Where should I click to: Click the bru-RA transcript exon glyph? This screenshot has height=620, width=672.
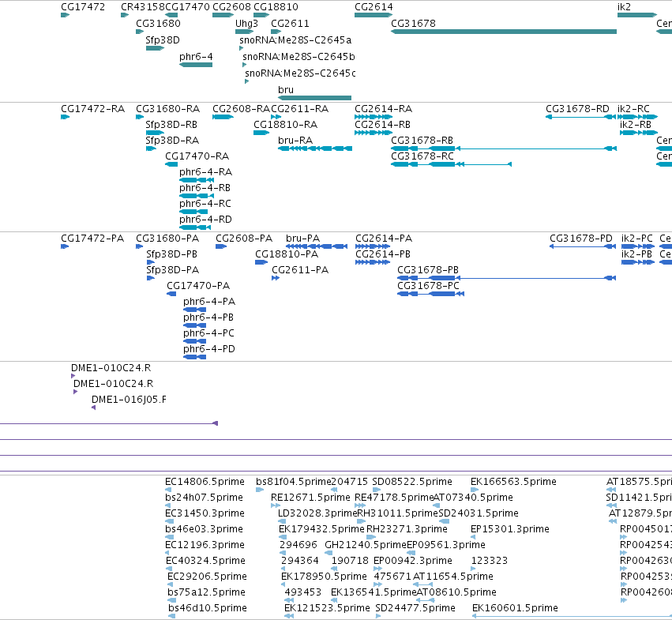tap(314, 148)
